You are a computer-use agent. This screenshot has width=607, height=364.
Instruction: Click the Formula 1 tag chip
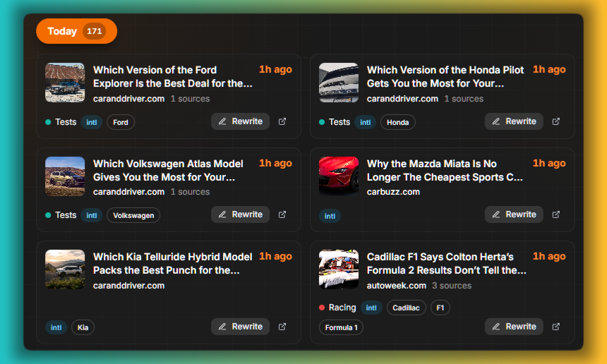click(341, 327)
